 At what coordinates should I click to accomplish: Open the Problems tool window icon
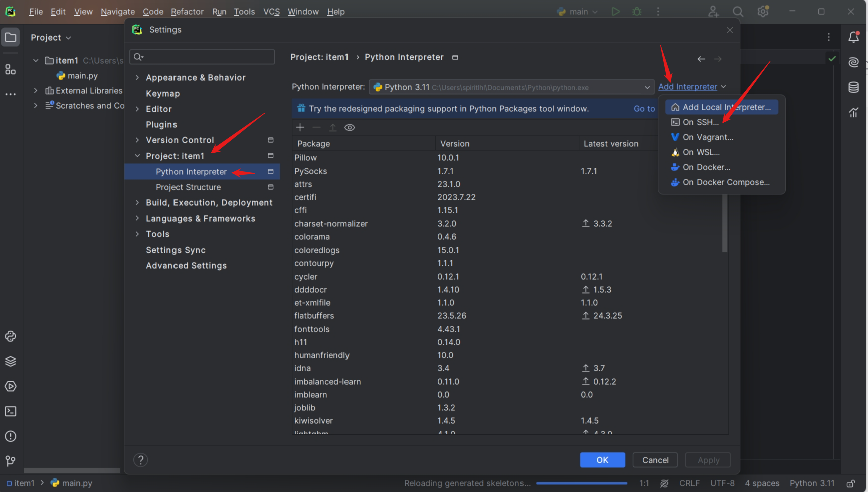(10, 436)
